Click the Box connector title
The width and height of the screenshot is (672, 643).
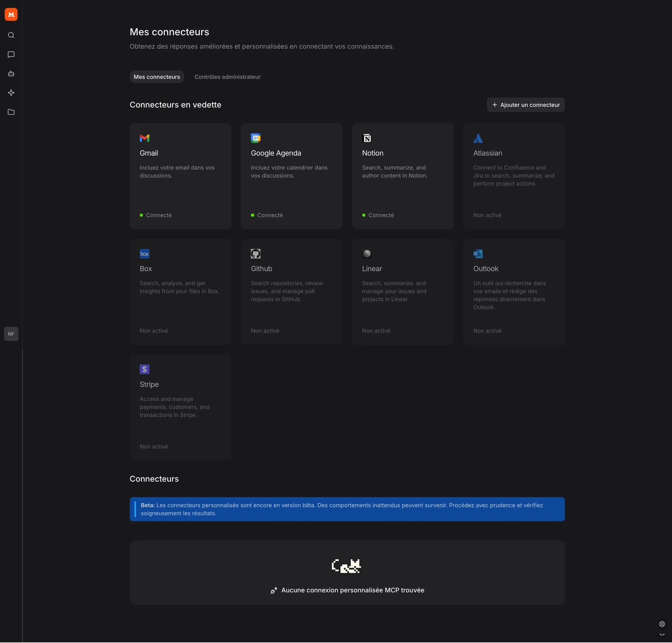145,269
